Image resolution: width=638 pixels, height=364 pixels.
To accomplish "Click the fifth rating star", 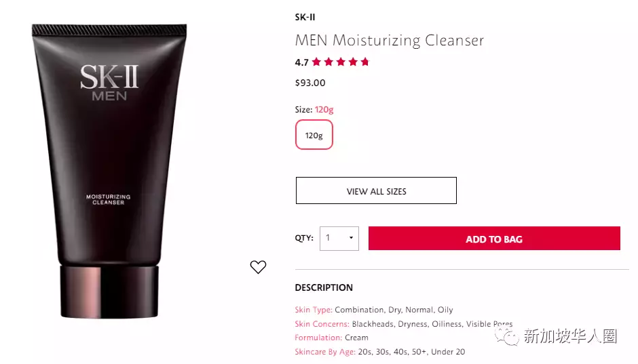I will 365,62.
